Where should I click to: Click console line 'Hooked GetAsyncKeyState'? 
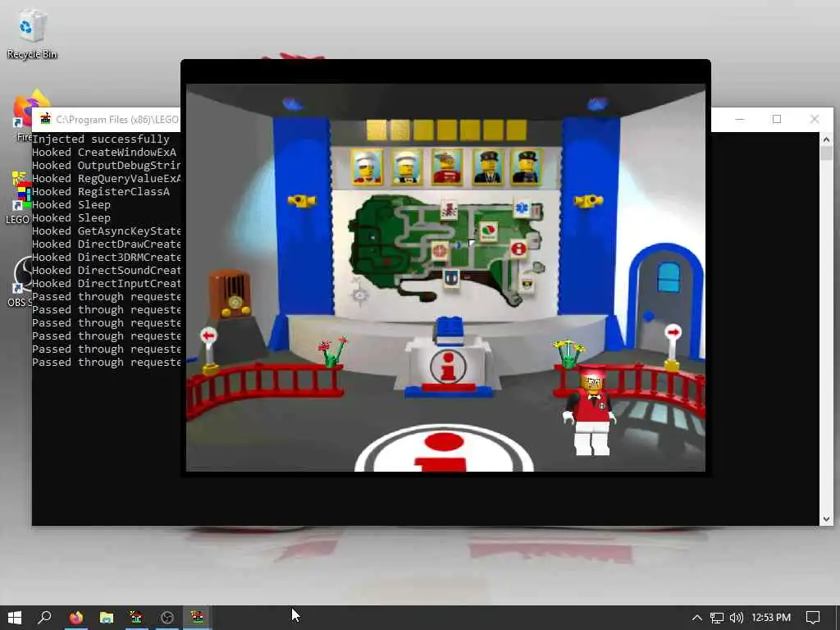point(107,231)
